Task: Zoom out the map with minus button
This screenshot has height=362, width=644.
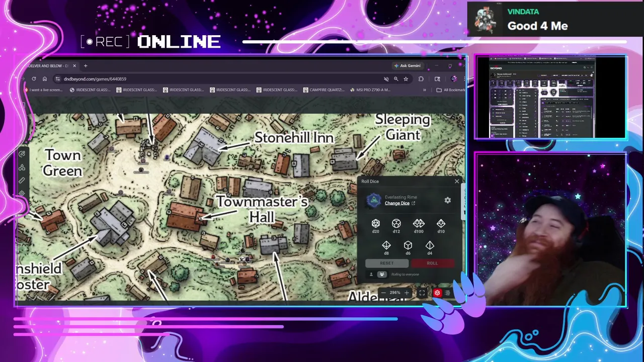Action: point(383,293)
